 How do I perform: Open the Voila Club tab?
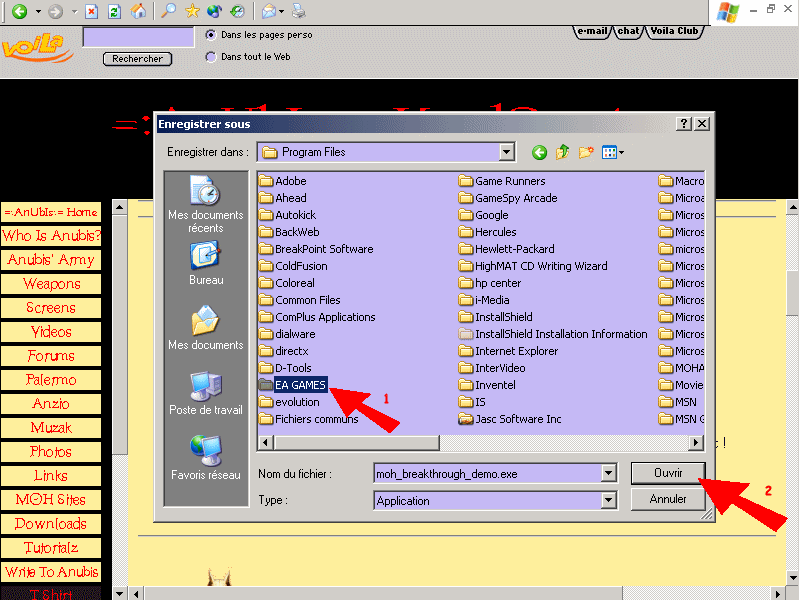point(674,31)
